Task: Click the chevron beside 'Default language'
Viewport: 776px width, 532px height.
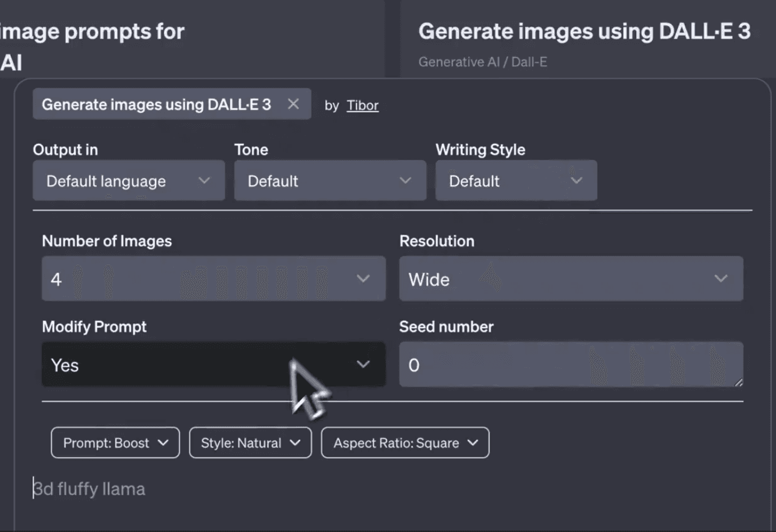Action: 203,181
